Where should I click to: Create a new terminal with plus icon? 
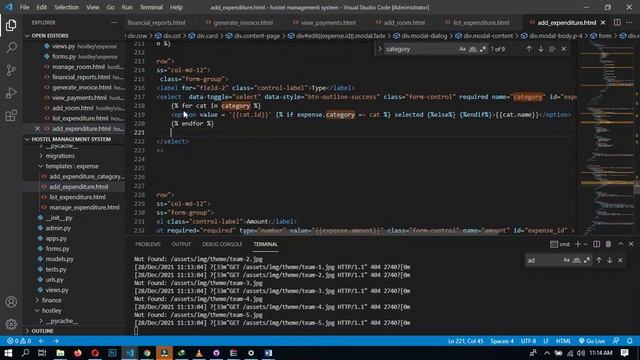coord(577,244)
